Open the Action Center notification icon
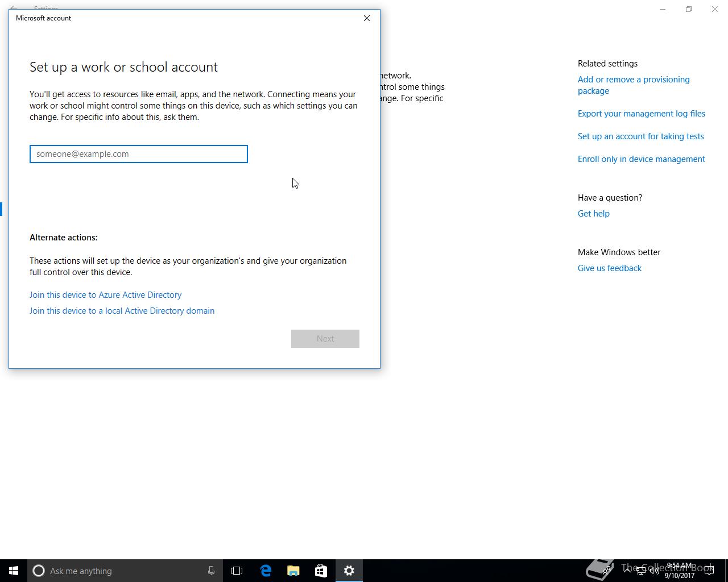Viewport: 728px width, 582px height. click(x=709, y=571)
